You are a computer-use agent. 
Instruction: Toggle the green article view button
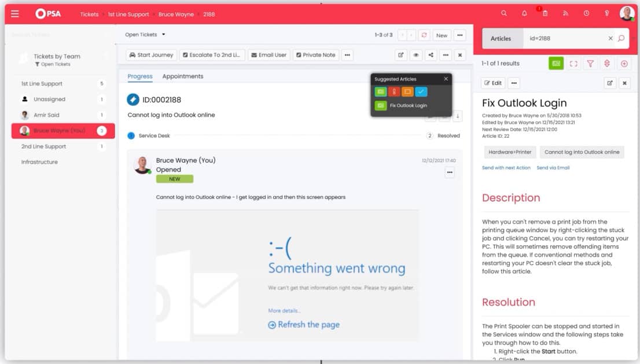[x=556, y=64]
